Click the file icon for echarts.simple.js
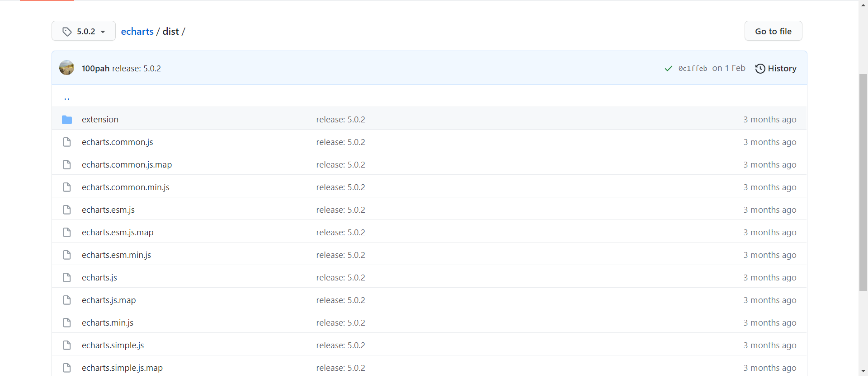 point(67,345)
